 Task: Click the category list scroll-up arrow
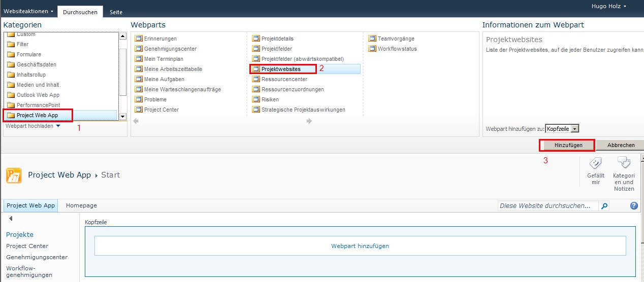[122, 36]
